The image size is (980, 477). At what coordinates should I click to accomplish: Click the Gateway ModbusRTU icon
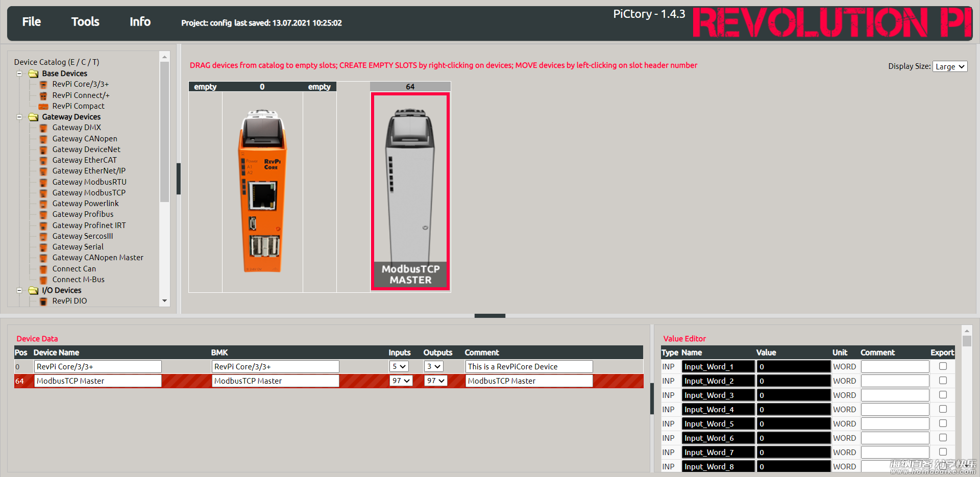[x=44, y=182]
